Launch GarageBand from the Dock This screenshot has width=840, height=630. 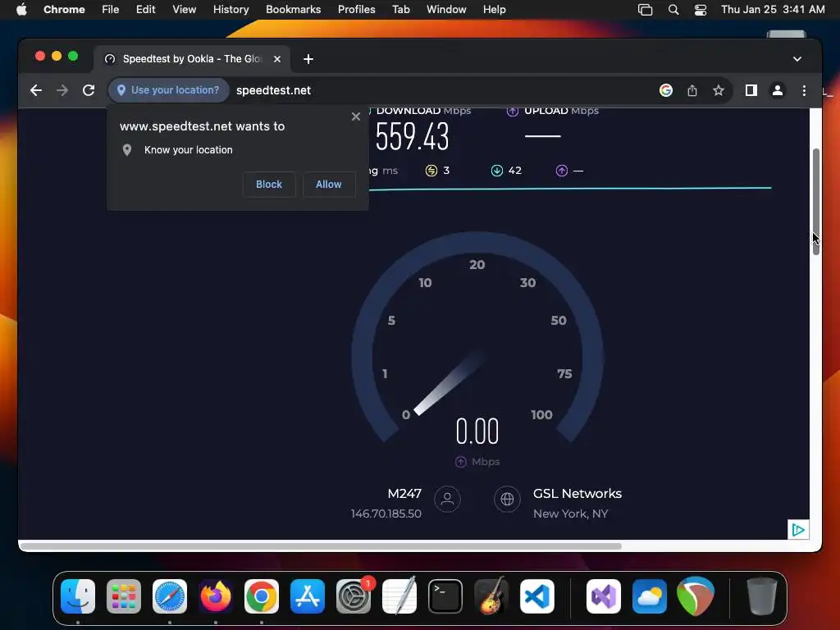point(491,596)
